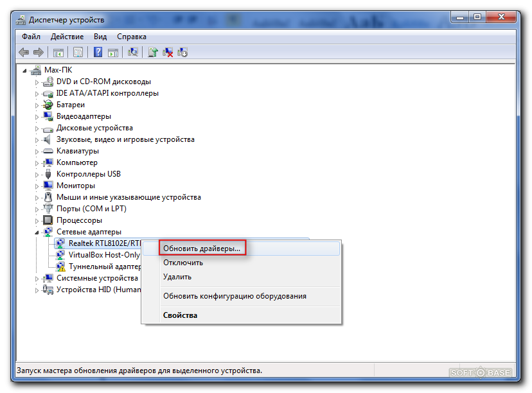532x393 pixels.
Task: Open the Действие menu in menu bar
Action: coord(67,37)
